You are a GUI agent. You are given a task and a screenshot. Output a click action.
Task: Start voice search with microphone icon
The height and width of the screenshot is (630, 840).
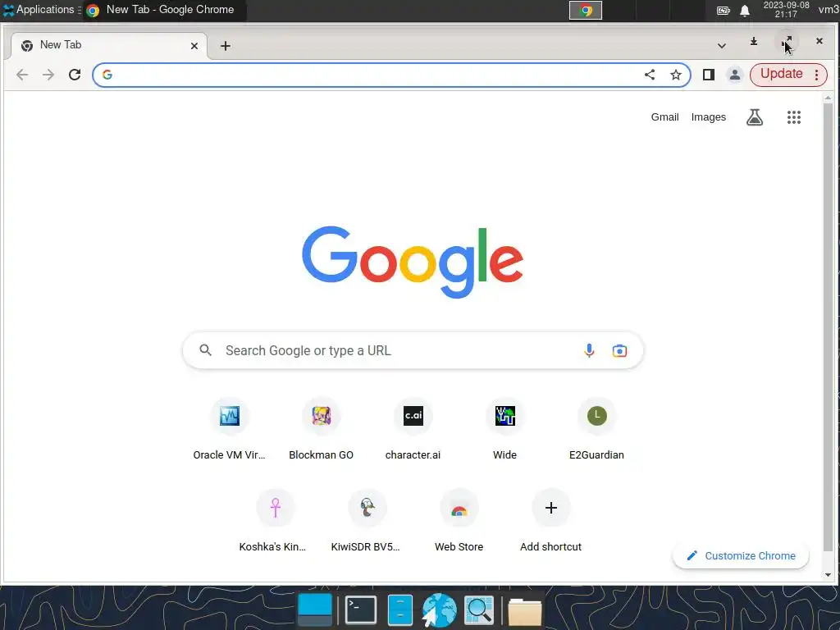click(589, 350)
